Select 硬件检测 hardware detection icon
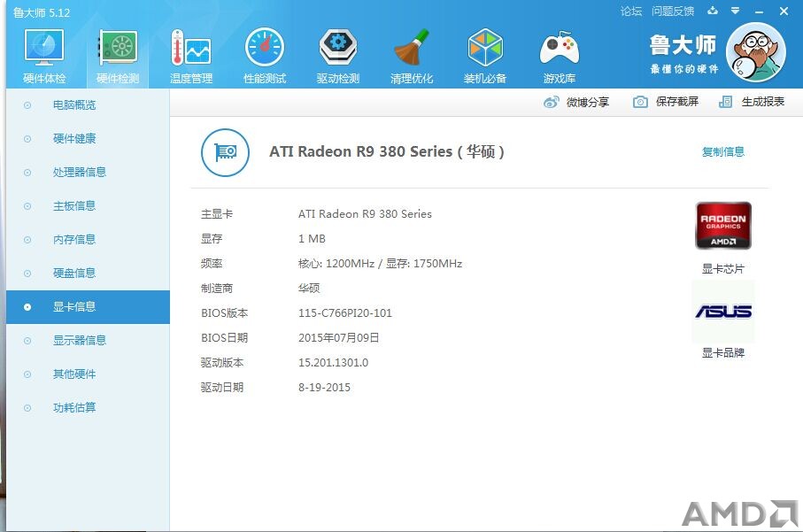Image resolution: width=803 pixels, height=532 pixels. coord(118,47)
